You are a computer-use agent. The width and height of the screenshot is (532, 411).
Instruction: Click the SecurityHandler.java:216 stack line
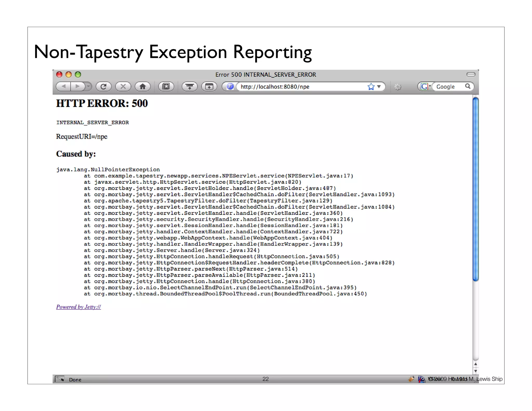218,219
